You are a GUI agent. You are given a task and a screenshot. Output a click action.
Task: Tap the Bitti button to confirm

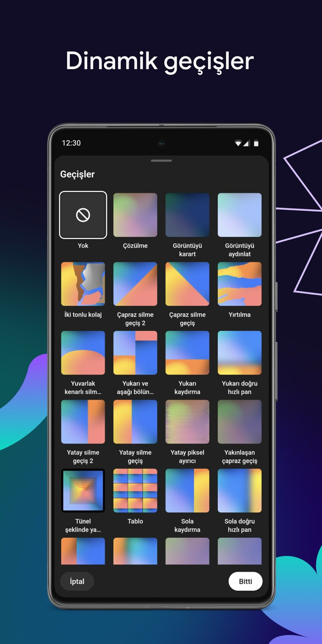[x=245, y=581]
